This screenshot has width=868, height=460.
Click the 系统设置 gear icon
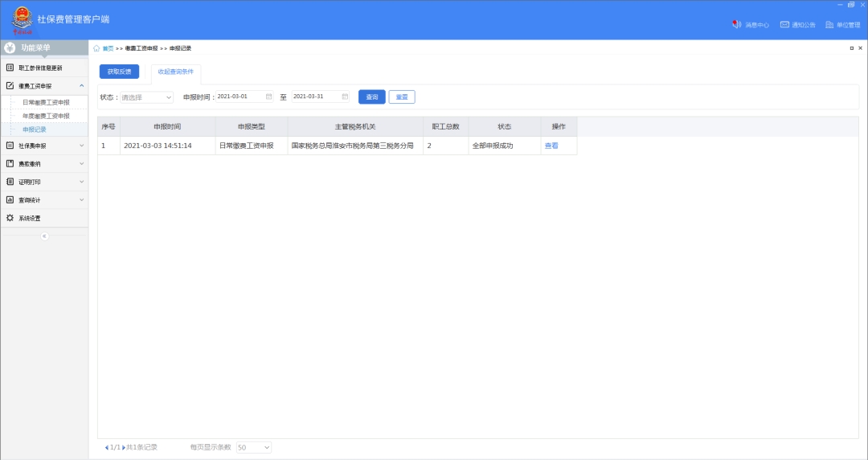(10, 218)
